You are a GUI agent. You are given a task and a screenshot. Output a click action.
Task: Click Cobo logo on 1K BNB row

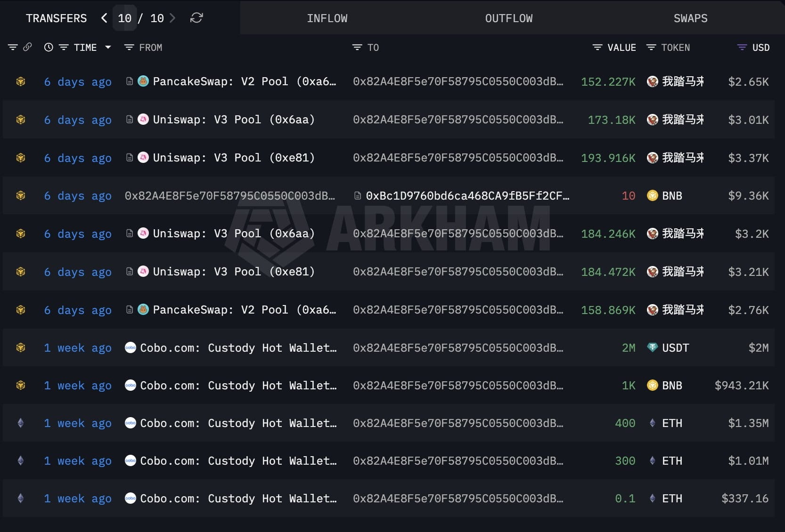click(x=131, y=385)
